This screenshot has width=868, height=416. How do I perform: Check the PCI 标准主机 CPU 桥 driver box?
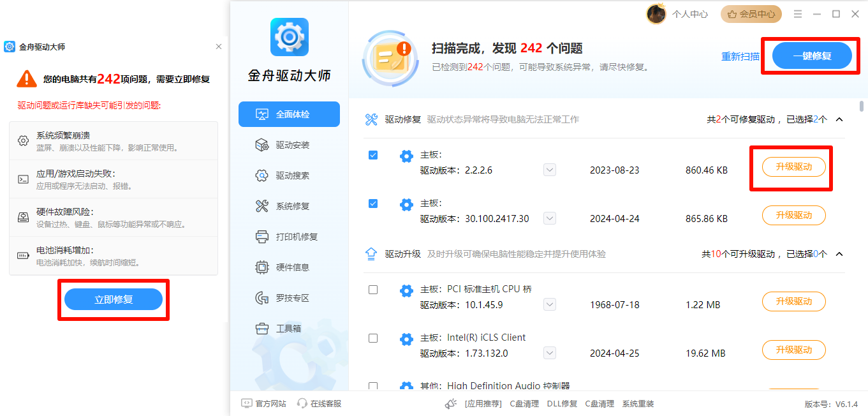point(373,290)
